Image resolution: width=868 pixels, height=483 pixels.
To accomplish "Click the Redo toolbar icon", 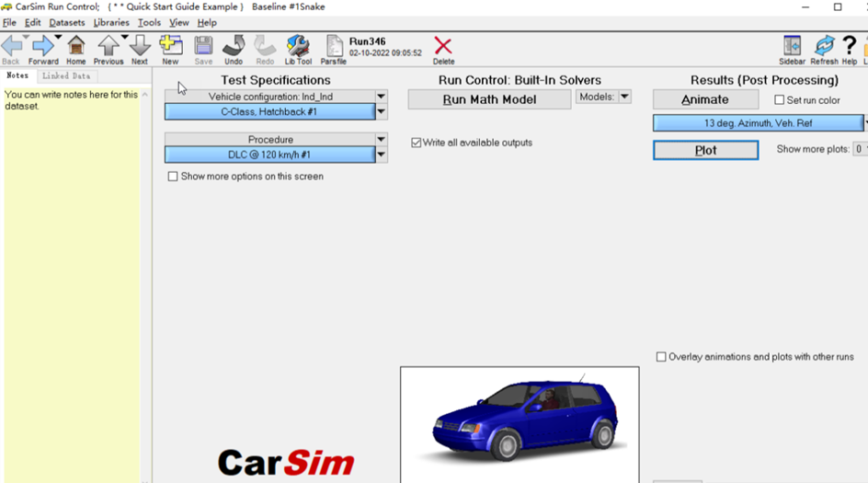I will tap(265, 46).
